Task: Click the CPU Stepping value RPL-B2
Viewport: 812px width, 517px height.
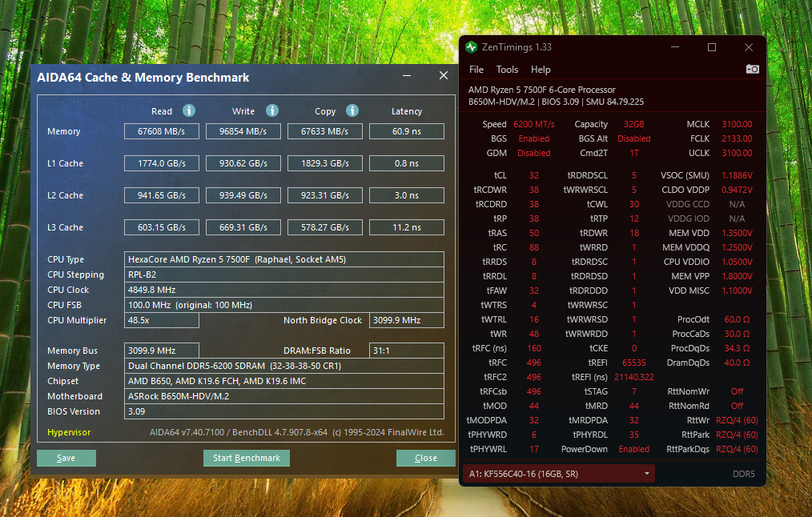Action: tap(283, 275)
